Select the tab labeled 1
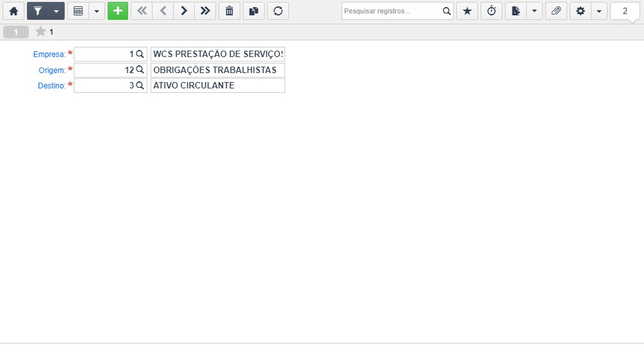The image size is (644, 348). pos(16,32)
